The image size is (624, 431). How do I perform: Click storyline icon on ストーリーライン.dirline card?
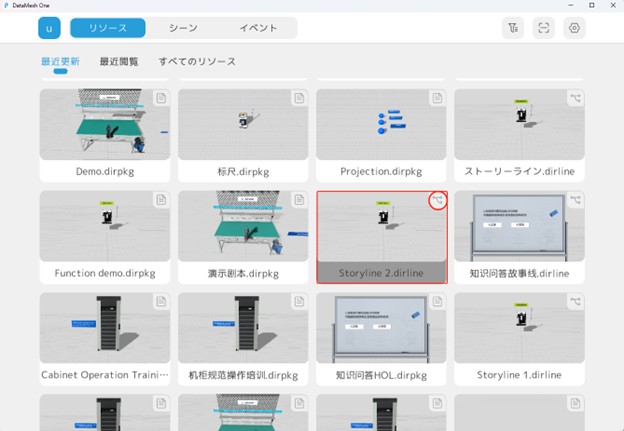tap(575, 98)
